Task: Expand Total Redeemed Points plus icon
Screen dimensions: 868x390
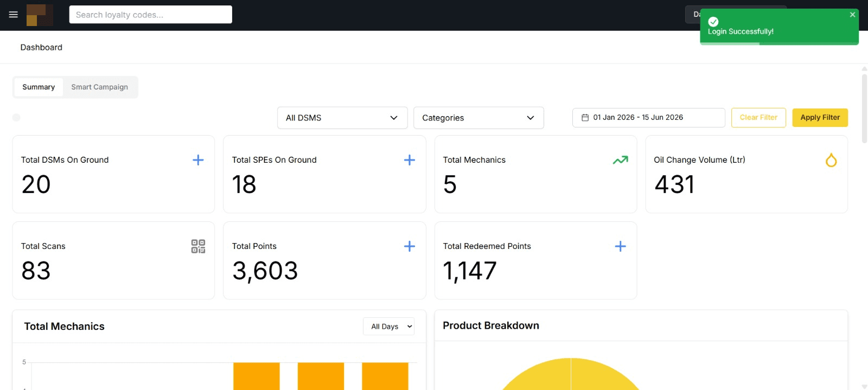Action: [620, 246]
